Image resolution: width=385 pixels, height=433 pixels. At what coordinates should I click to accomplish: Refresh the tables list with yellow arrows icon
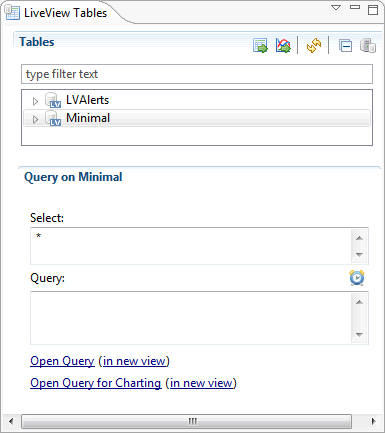pyautogui.click(x=314, y=45)
